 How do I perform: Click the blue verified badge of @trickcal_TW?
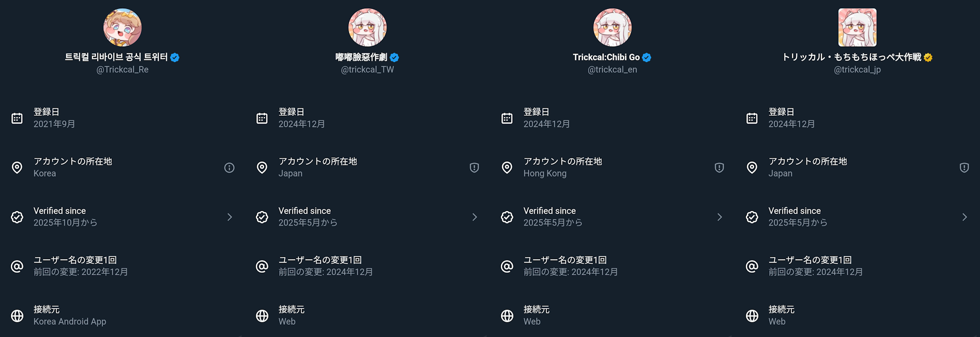(394, 57)
